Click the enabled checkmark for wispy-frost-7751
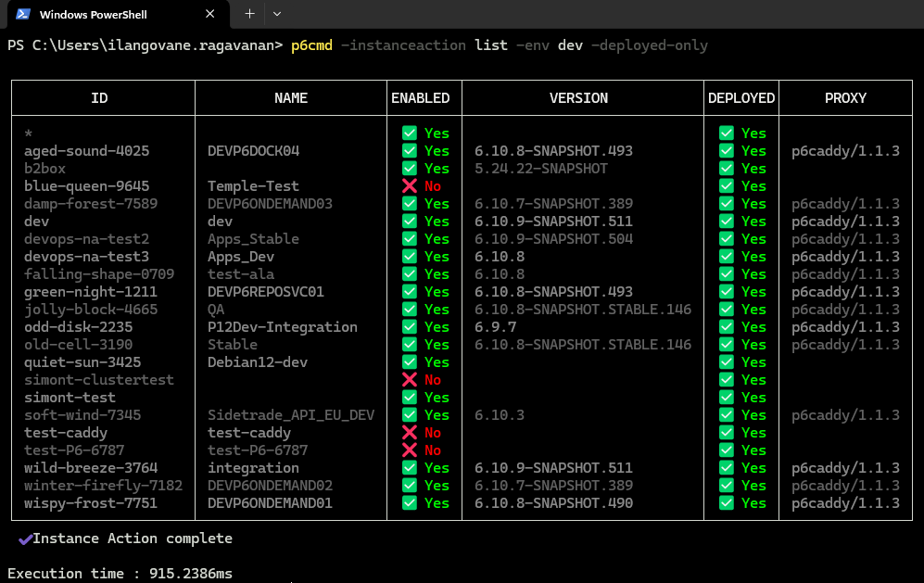The height and width of the screenshot is (583, 924). pyautogui.click(x=410, y=503)
